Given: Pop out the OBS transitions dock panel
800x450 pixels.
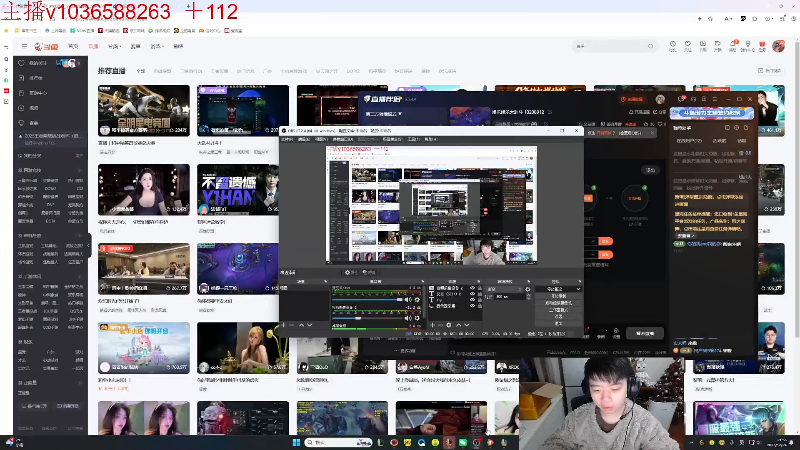Looking at the screenshot, I should 529,282.
